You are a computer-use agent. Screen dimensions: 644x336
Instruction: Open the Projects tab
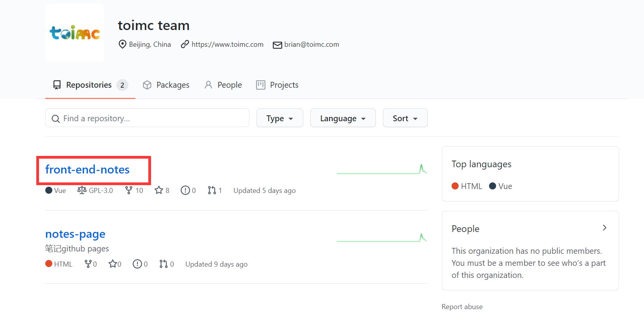tap(284, 85)
